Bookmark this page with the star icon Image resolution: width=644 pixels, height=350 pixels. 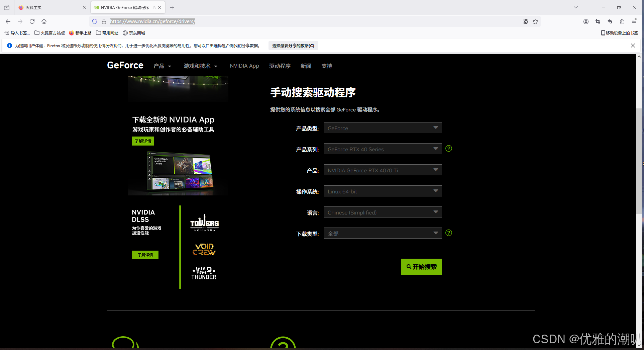coord(535,21)
